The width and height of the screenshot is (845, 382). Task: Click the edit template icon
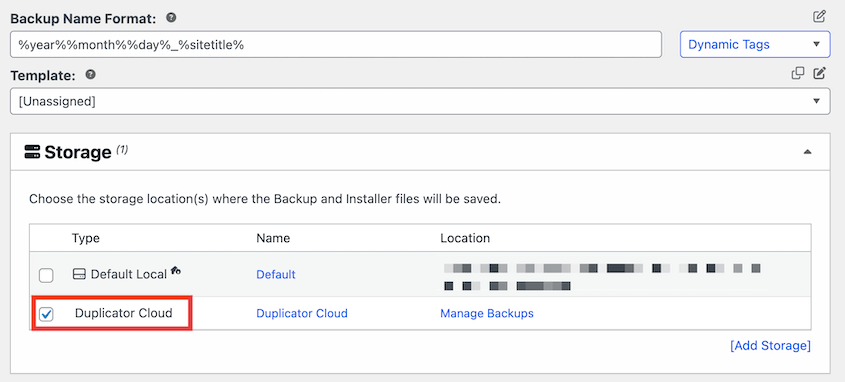point(820,73)
